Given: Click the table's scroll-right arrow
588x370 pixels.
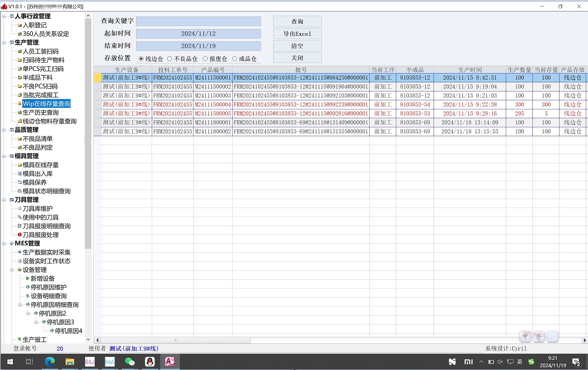Looking at the screenshot, I should [x=585, y=341].
